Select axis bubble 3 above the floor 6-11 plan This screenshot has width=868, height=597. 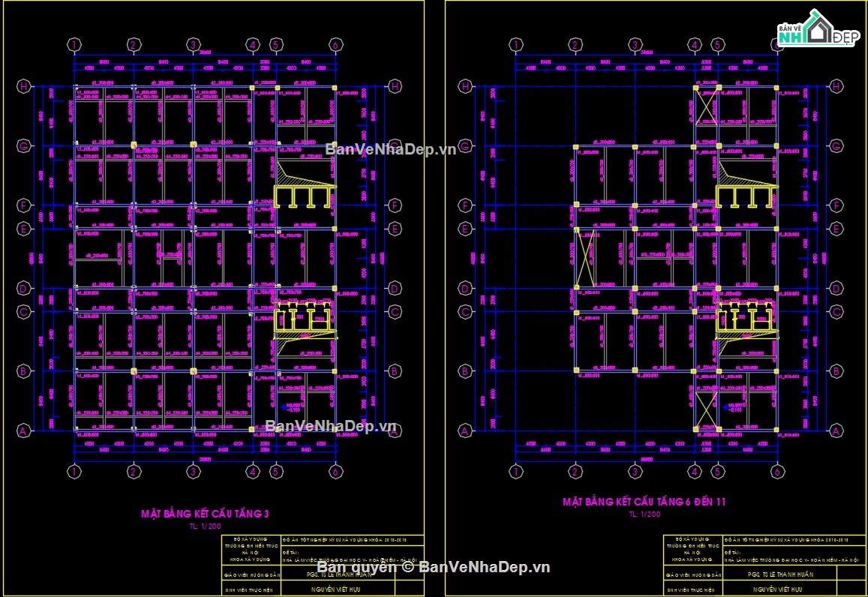[635, 45]
